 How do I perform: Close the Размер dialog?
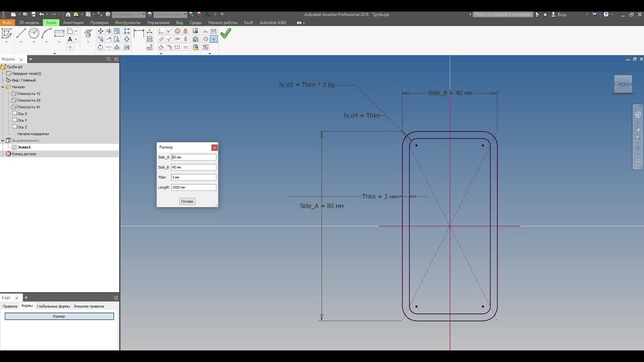[x=214, y=147]
